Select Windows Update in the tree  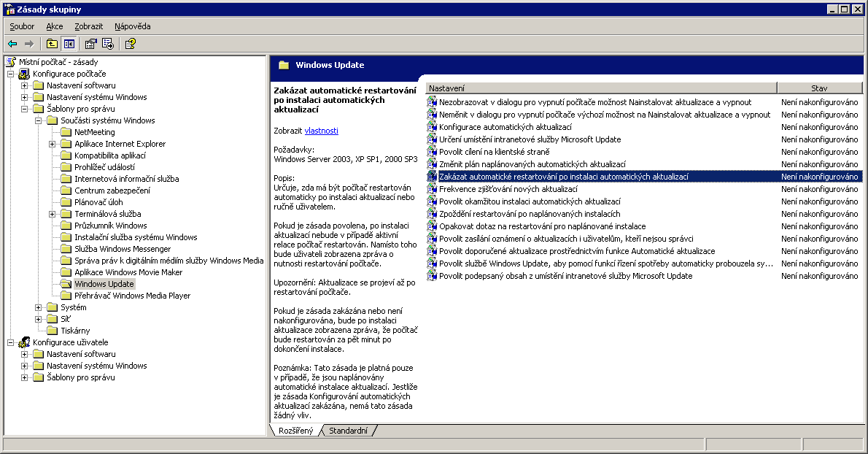click(104, 283)
